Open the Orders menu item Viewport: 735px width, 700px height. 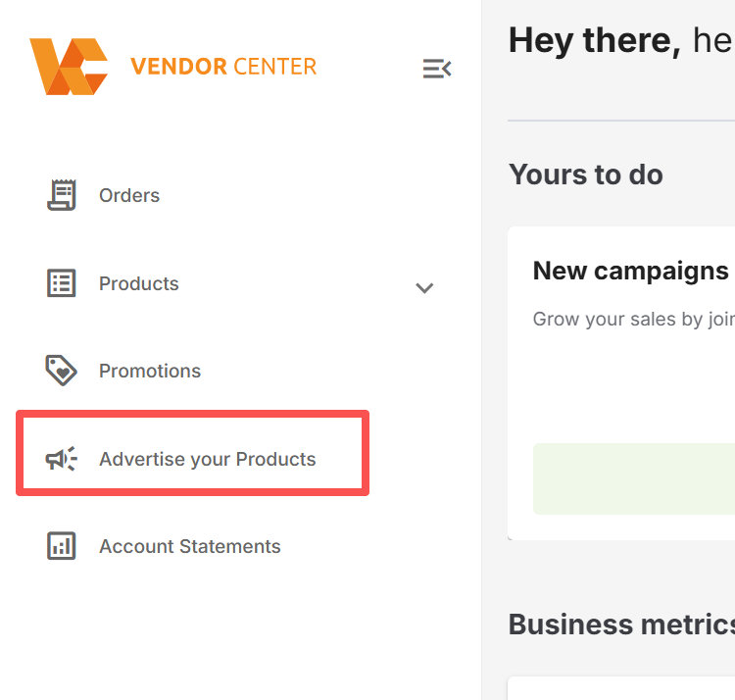(x=129, y=195)
